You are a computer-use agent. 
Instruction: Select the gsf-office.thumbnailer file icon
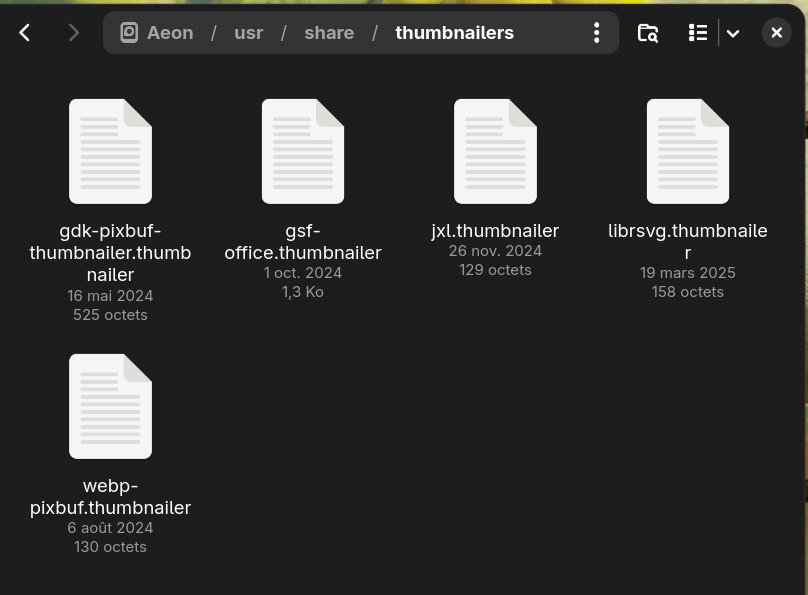(303, 151)
